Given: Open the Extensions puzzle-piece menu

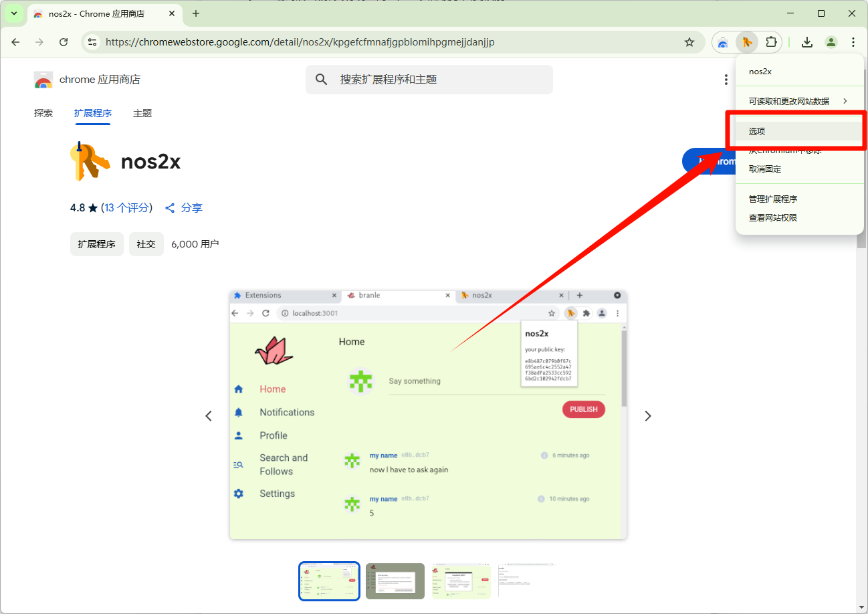Looking at the screenshot, I should [771, 42].
